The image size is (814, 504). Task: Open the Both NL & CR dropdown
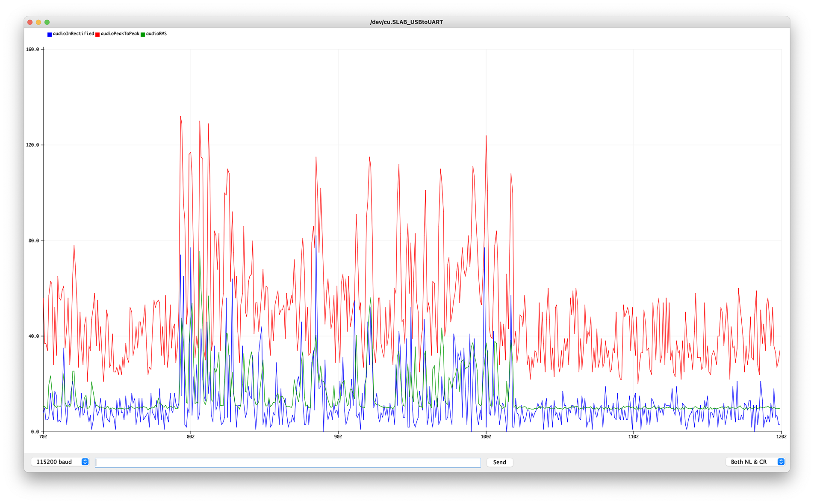pyautogui.click(x=755, y=462)
